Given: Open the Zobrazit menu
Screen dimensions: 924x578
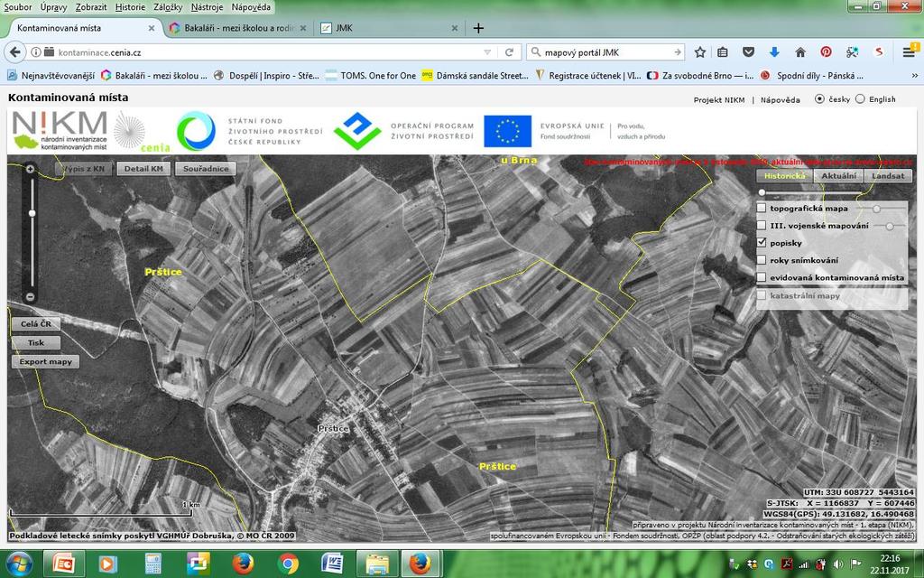Looking at the screenshot, I should coord(91,7).
